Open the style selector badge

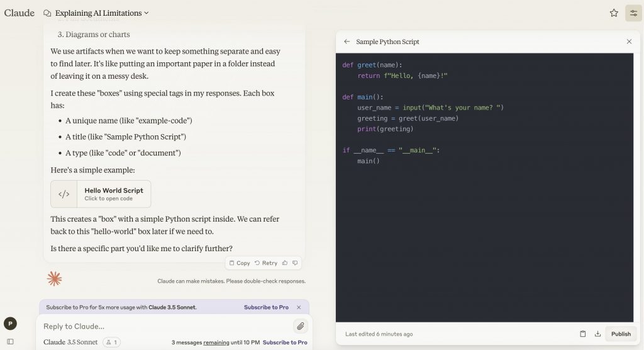pyautogui.click(x=111, y=342)
